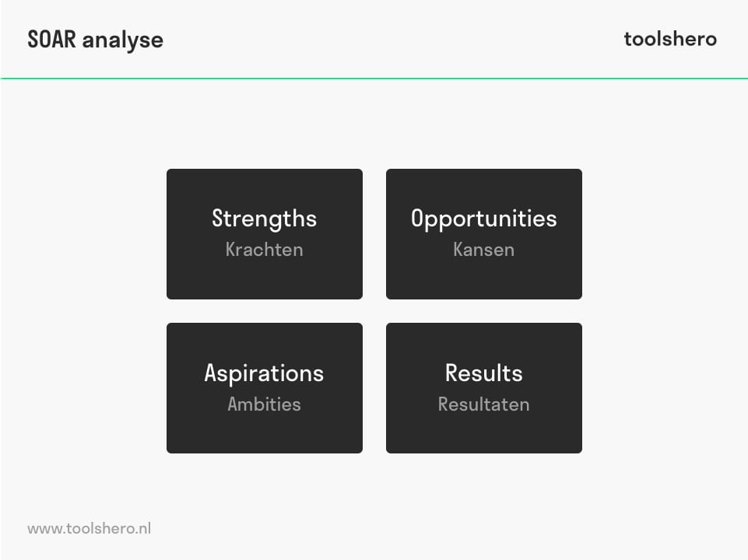The height and width of the screenshot is (560, 748).
Task: Click empty dark space below Ambities text
Action: tap(264, 434)
